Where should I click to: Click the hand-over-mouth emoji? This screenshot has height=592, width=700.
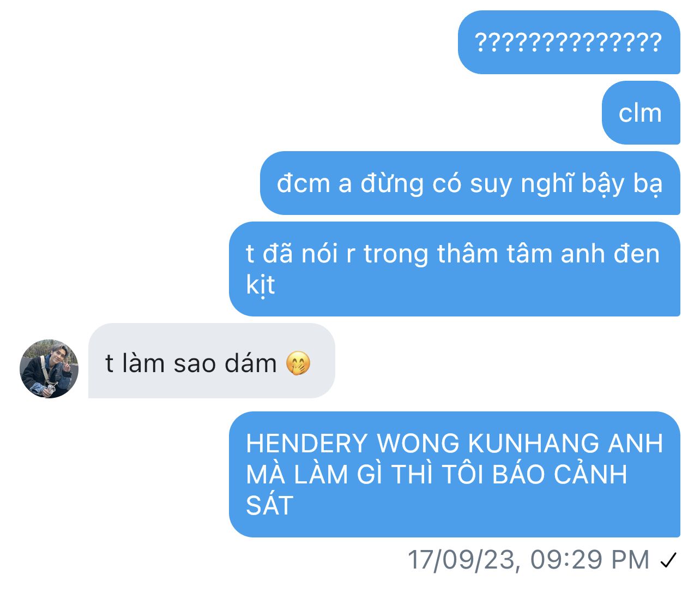pos(298,363)
